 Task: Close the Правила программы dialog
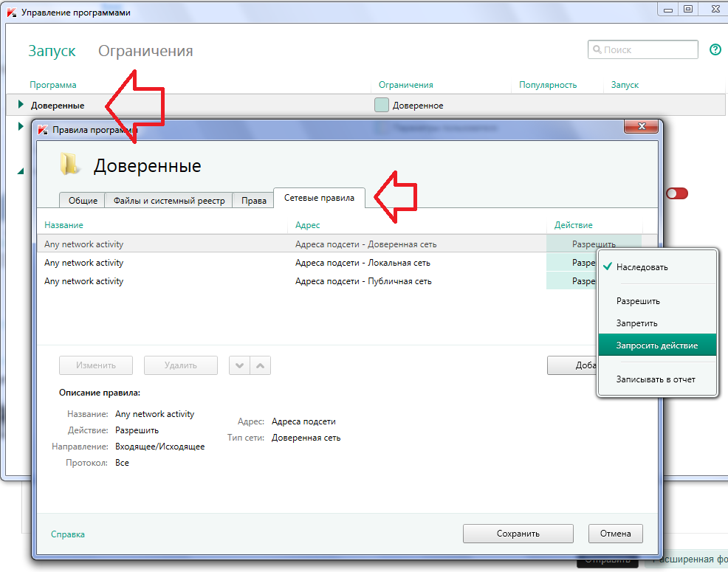pyautogui.click(x=641, y=126)
